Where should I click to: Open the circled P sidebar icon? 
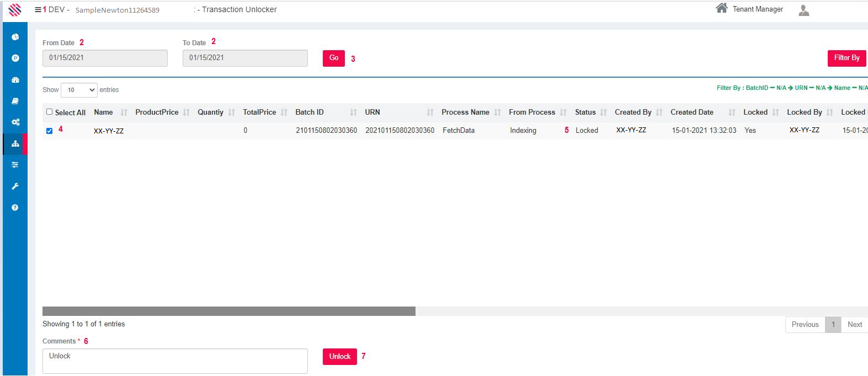pos(15,58)
